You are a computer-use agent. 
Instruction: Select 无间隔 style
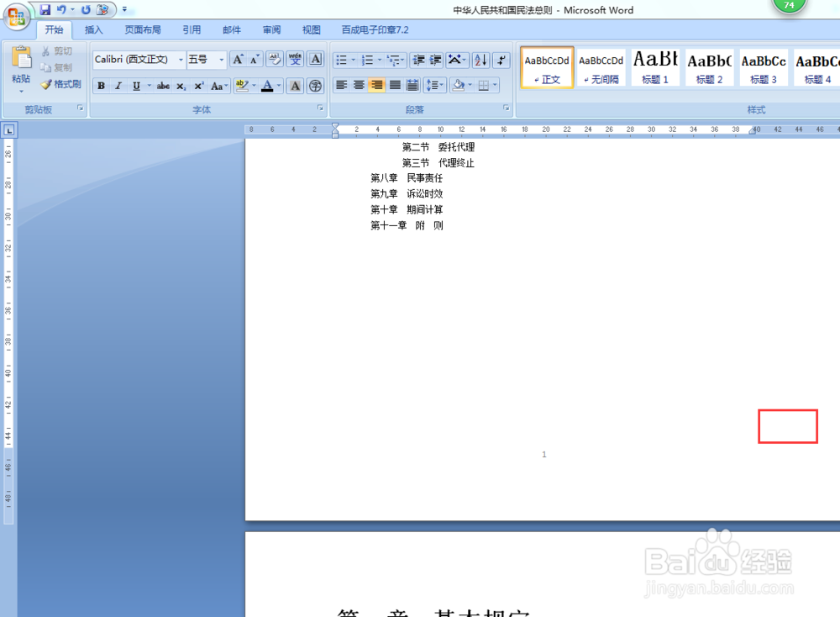click(601, 67)
